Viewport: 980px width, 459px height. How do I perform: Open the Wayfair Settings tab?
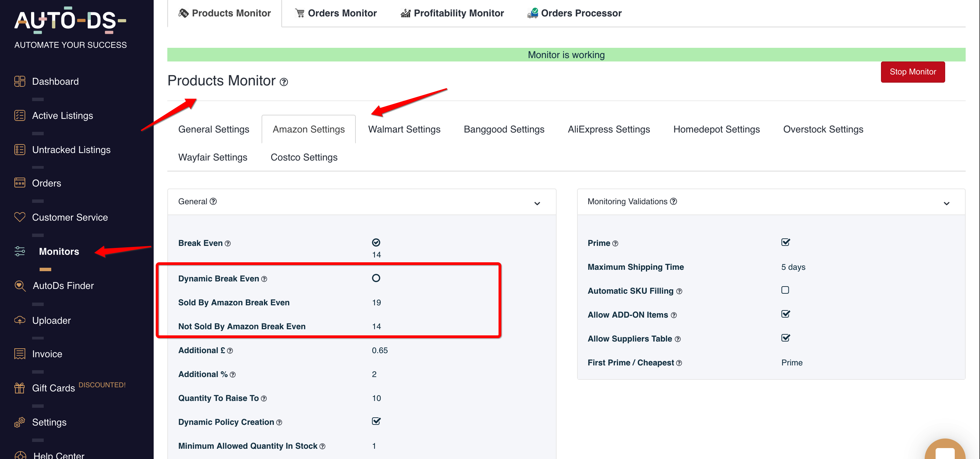tap(213, 157)
